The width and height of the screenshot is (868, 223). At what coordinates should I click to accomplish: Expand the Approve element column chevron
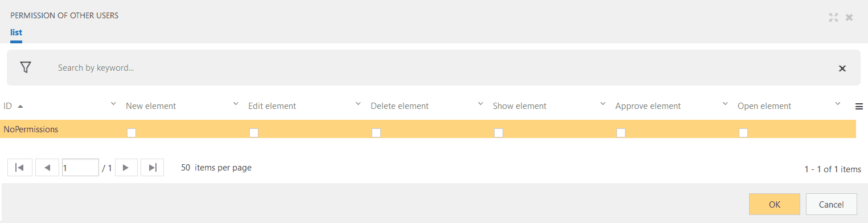point(725,104)
